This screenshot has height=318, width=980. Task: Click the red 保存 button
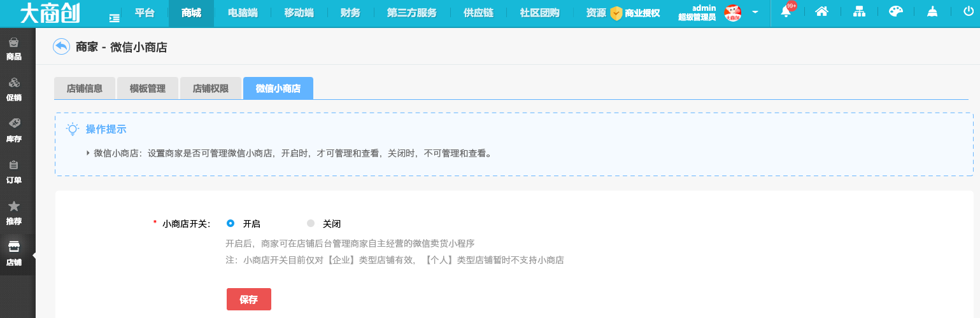[249, 299]
